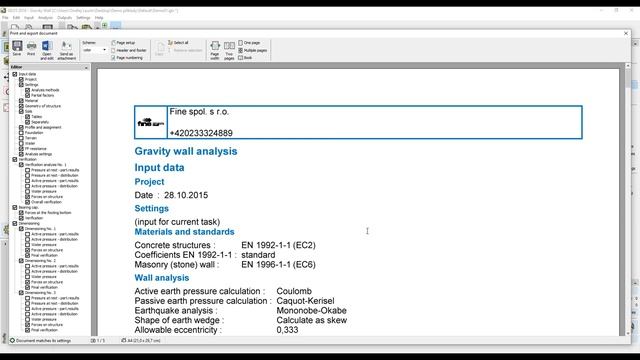The image size is (640, 360).
Task: Choose Multiple pages view mode
Action: click(253, 50)
